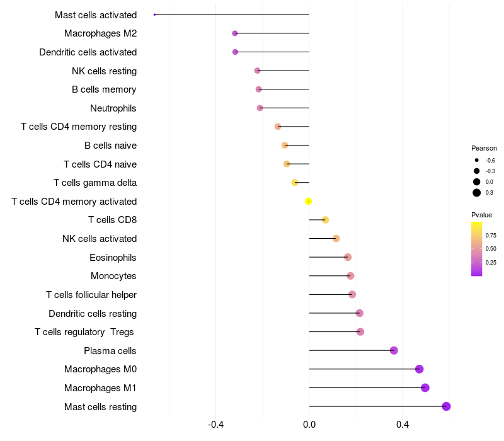The width and height of the screenshot is (504, 441).
Task: Click the Neutrophils axis label
Action: (113, 108)
